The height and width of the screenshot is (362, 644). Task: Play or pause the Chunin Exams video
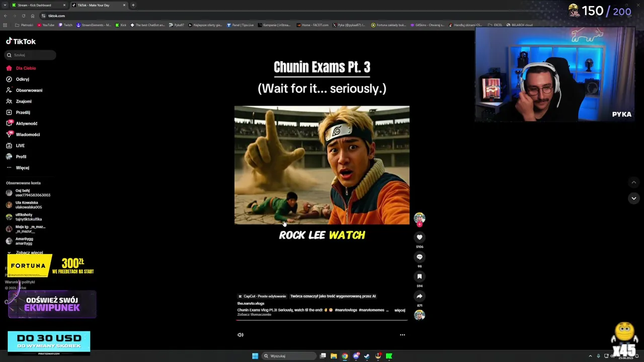322,165
